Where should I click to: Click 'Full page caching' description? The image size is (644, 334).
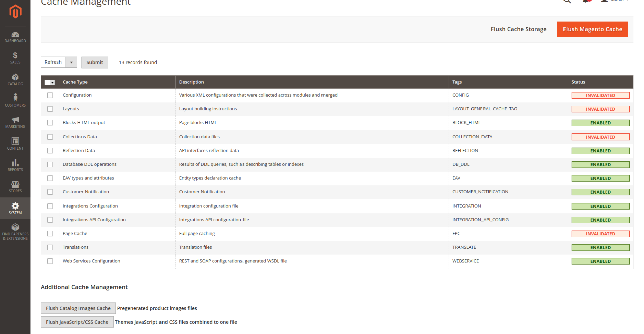tap(197, 234)
